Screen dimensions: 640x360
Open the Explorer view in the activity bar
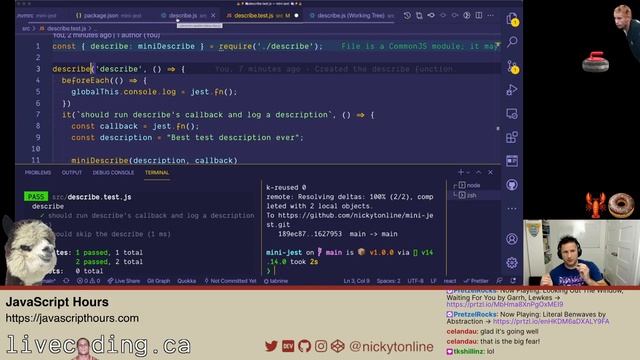[512, 19]
